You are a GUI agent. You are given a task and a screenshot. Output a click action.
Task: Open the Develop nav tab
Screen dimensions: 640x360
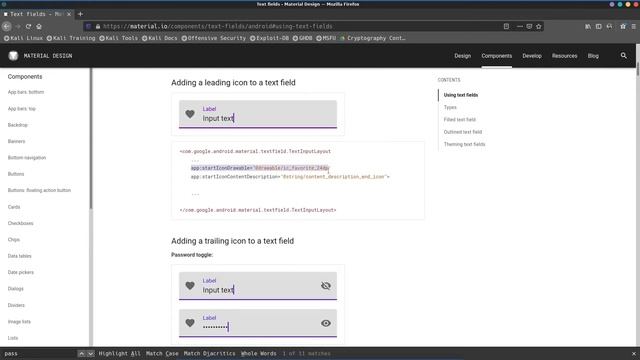click(532, 56)
